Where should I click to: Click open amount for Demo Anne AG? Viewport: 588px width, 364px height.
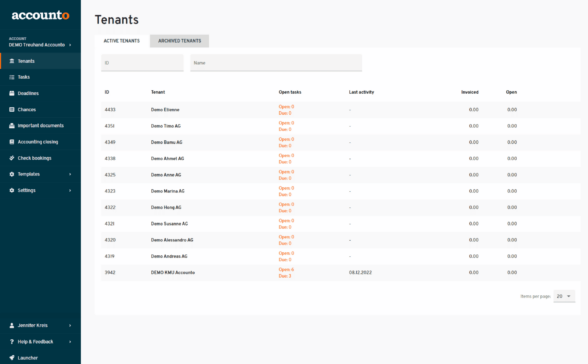(x=512, y=175)
